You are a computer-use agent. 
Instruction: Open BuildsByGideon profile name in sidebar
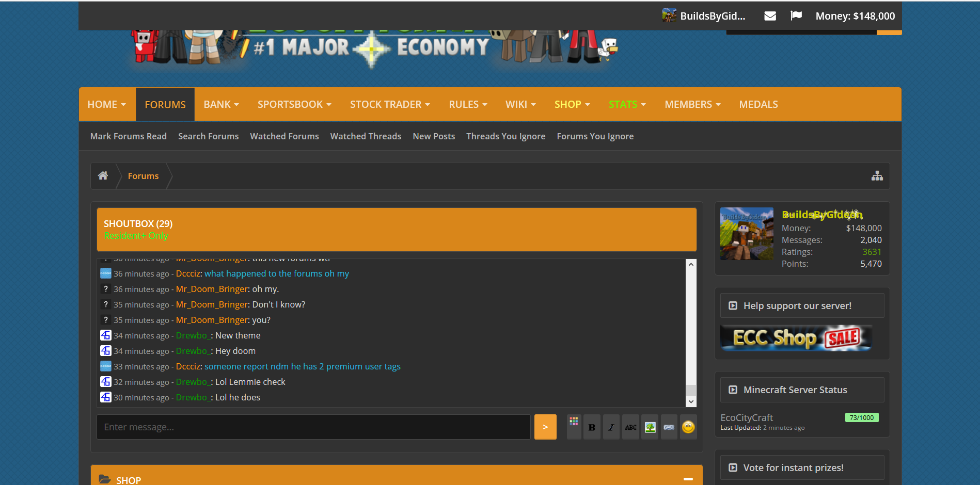822,215
